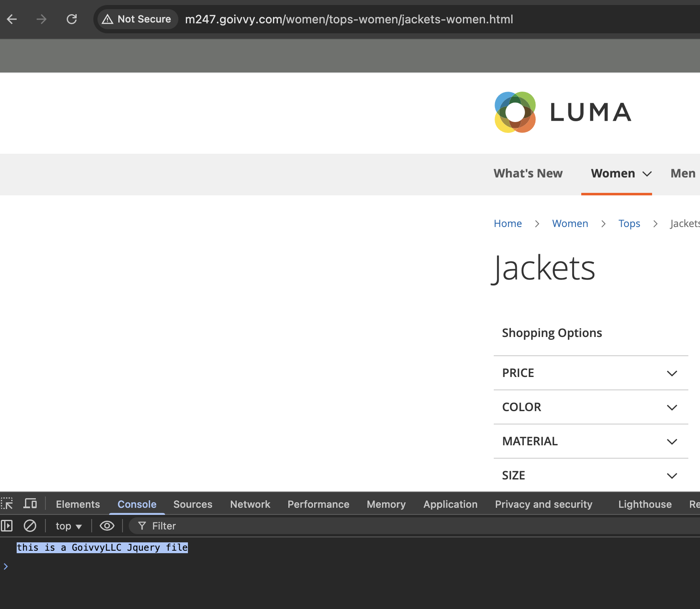This screenshot has width=700, height=609.
Task: Expand the PRICE filter section
Action: click(x=672, y=373)
